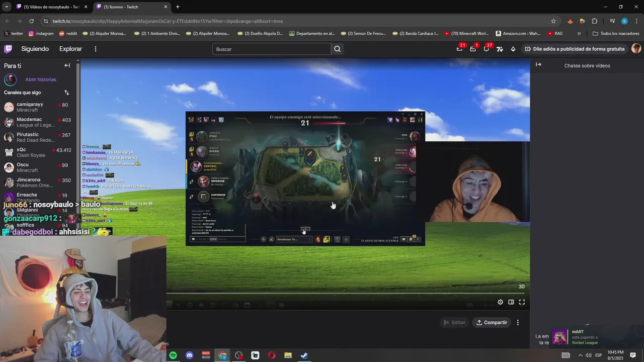The height and width of the screenshot is (362, 644).
Task: Open the twitter bookmark
Action: point(13,34)
